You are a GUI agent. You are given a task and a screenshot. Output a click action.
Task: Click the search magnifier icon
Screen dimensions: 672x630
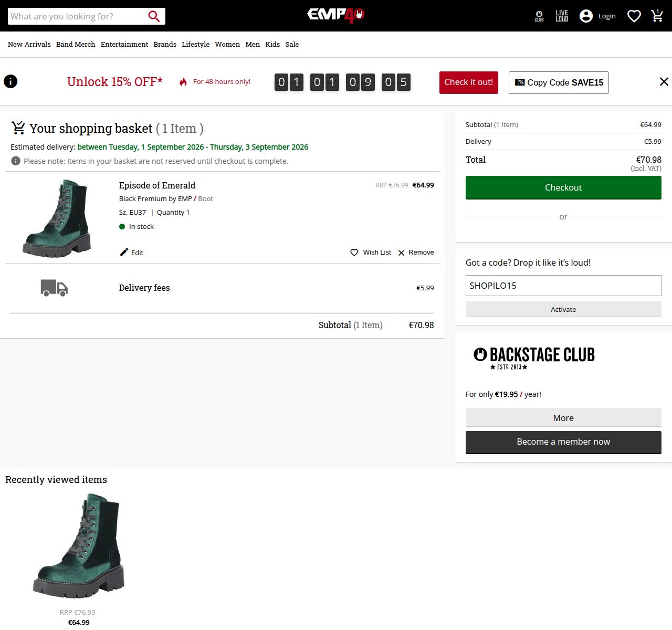(154, 16)
